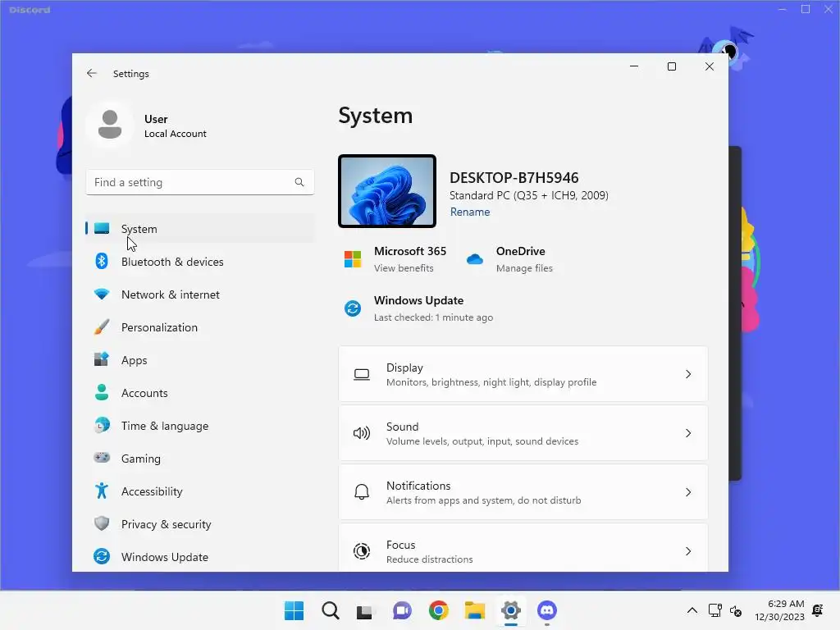Click the user avatar picture
The width and height of the screenshot is (840, 630).
pyautogui.click(x=110, y=125)
